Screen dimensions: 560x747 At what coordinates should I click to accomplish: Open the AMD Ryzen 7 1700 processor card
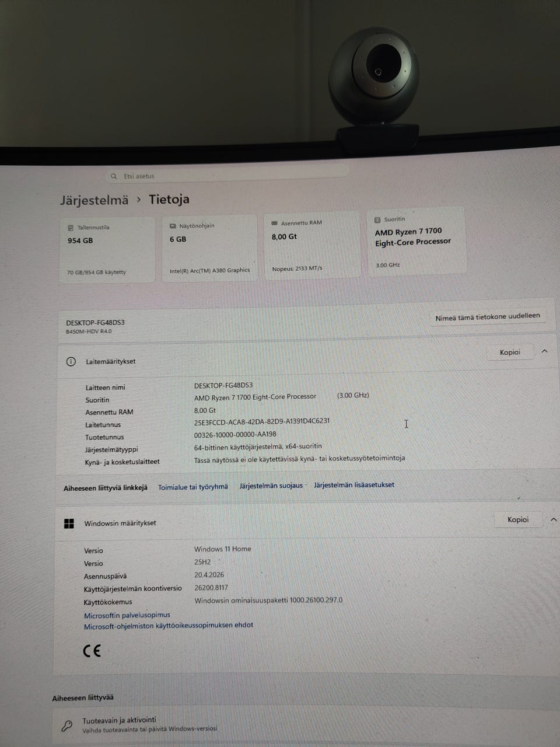coord(416,242)
